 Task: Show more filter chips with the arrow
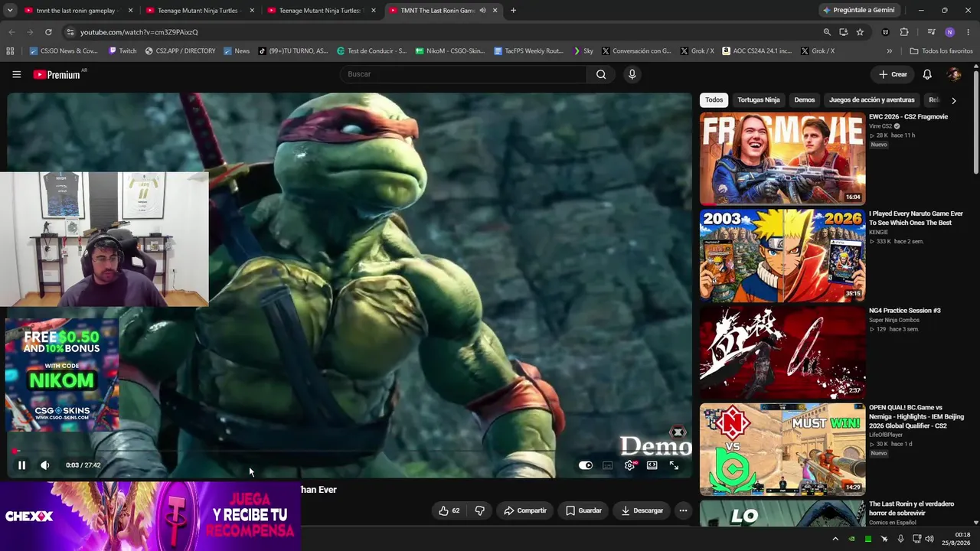pos(953,100)
